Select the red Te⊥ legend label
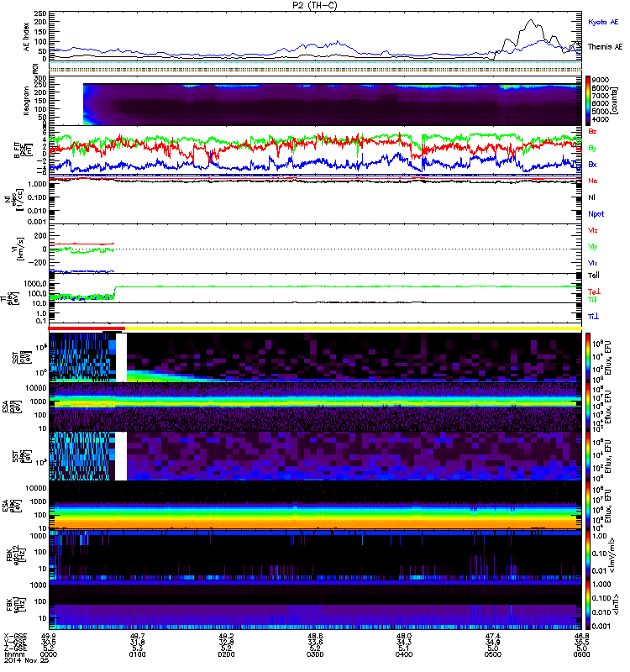Image resolution: width=630 pixels, height=672 pixels. [594, 291]
